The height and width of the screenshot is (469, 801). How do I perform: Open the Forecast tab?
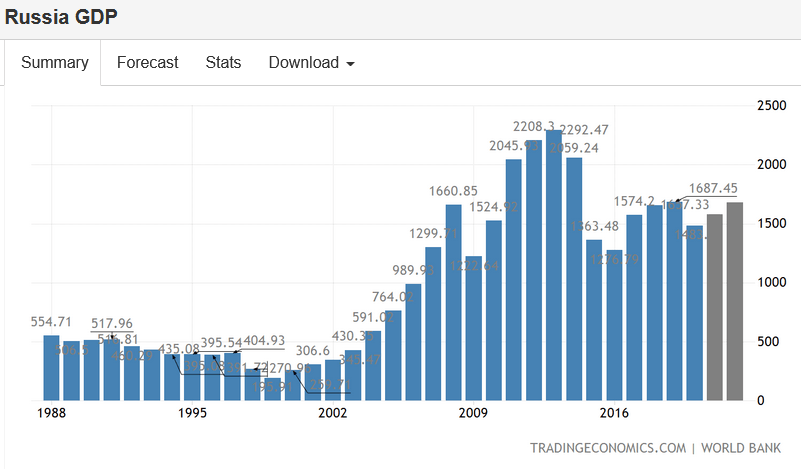(147, 62)
